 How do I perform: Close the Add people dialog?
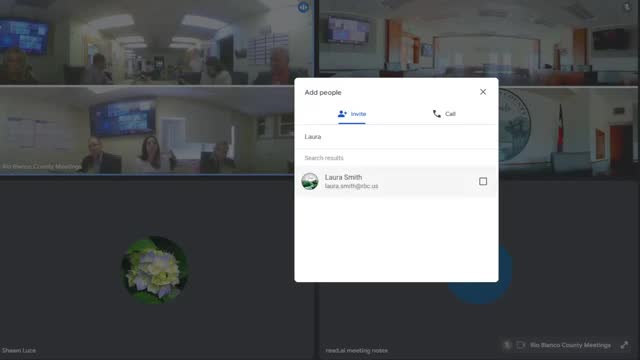[x=483, y=92]
